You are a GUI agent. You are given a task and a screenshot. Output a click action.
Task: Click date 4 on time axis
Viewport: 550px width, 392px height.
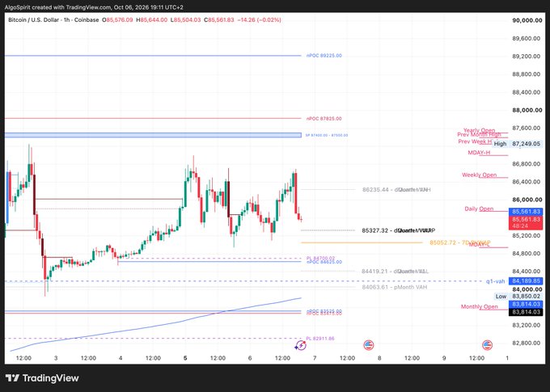tap(121, 358)
